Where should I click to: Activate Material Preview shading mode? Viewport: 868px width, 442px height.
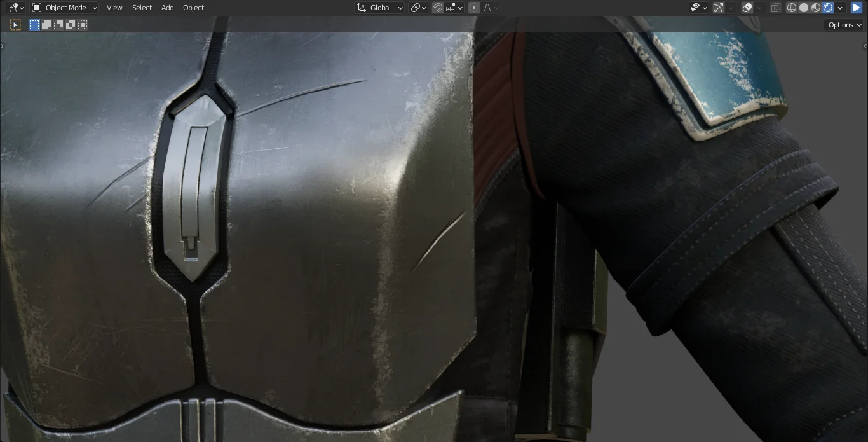[x=815, y=8]
